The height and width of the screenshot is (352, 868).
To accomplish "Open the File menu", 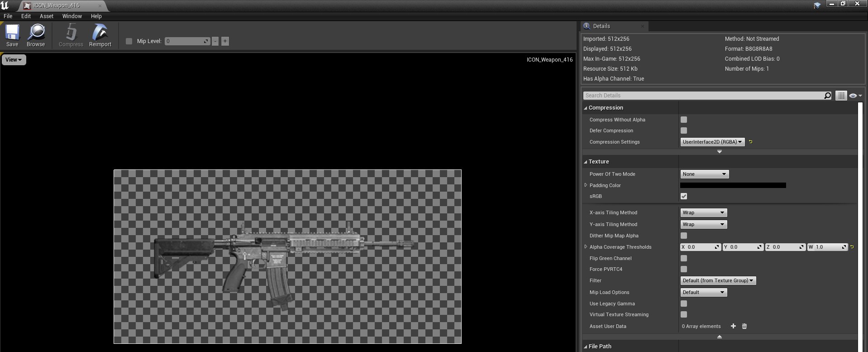I will [x=8, y=16].
